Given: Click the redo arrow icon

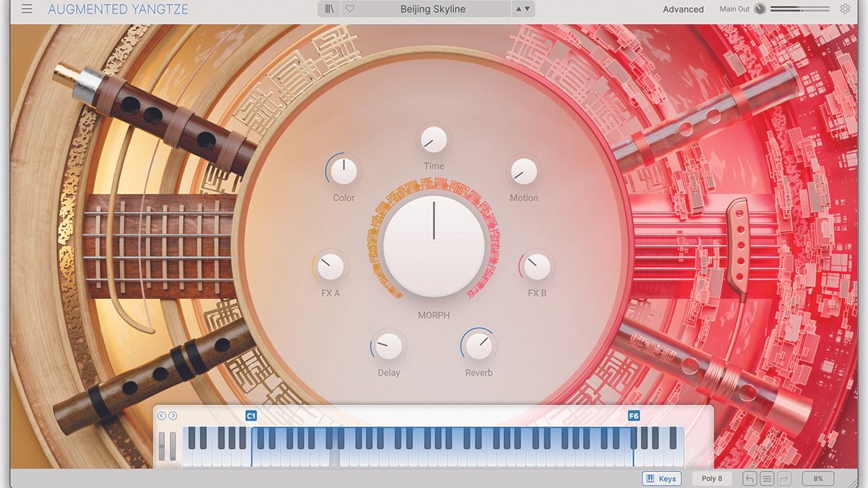Looking at the screenshot, I should (785, 479).
